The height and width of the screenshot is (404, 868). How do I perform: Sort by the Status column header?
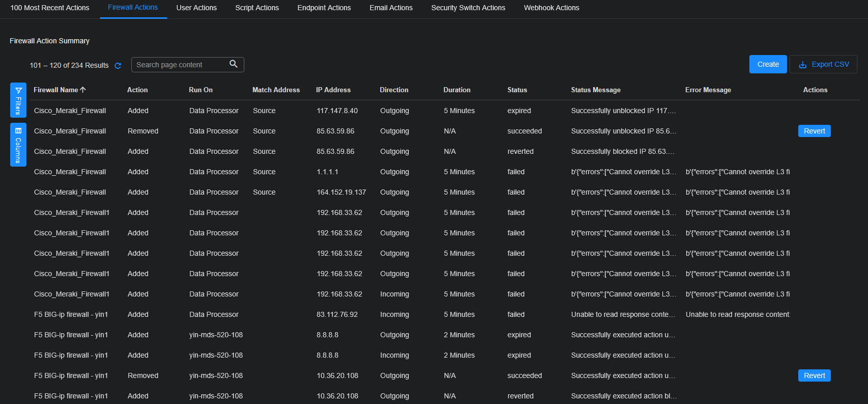(517, 90)
